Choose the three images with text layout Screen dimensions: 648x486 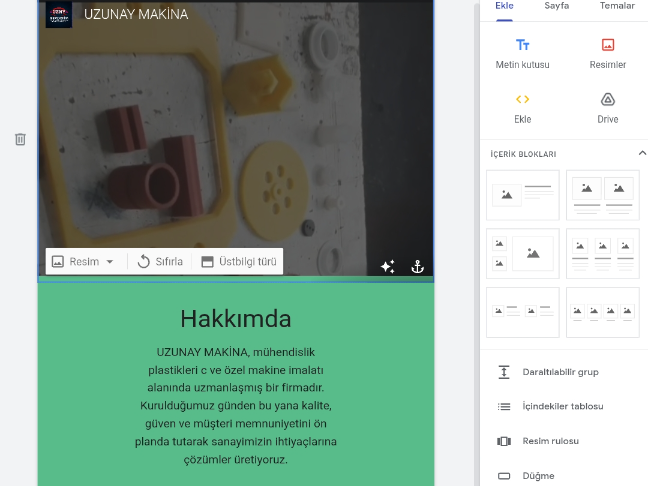pyautogui.click(x=603, y=254)
